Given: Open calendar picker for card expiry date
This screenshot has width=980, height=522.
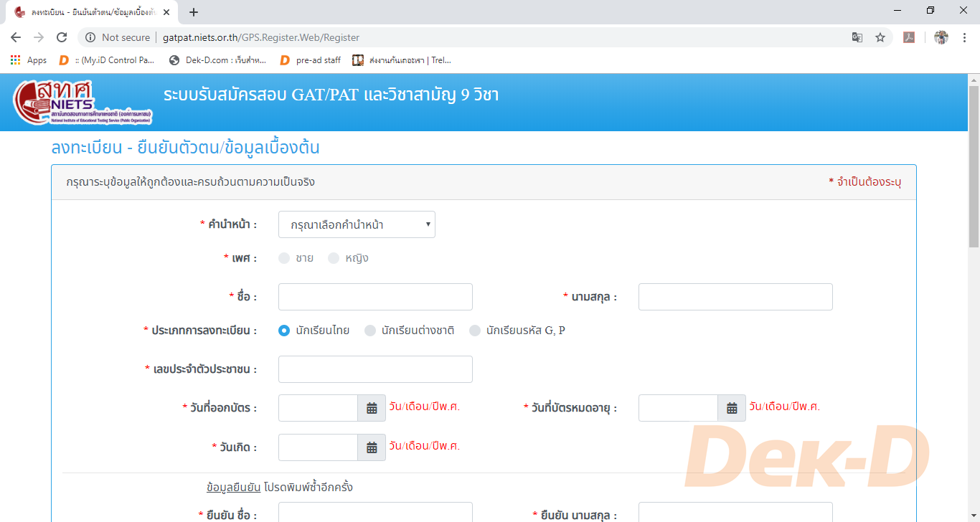Looking at the screenshot, I should tap(732, 408).
